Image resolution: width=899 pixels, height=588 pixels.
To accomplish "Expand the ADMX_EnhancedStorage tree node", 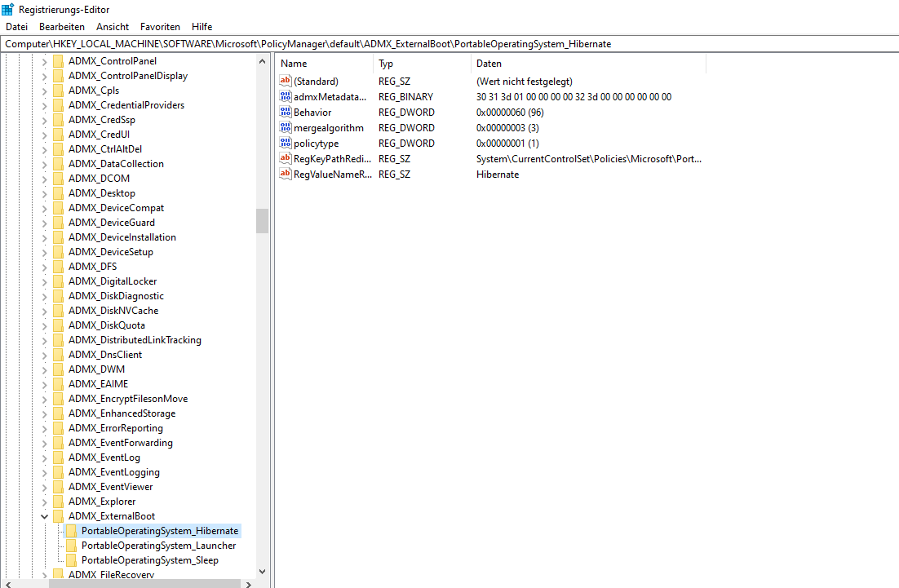I will point(45,413).
